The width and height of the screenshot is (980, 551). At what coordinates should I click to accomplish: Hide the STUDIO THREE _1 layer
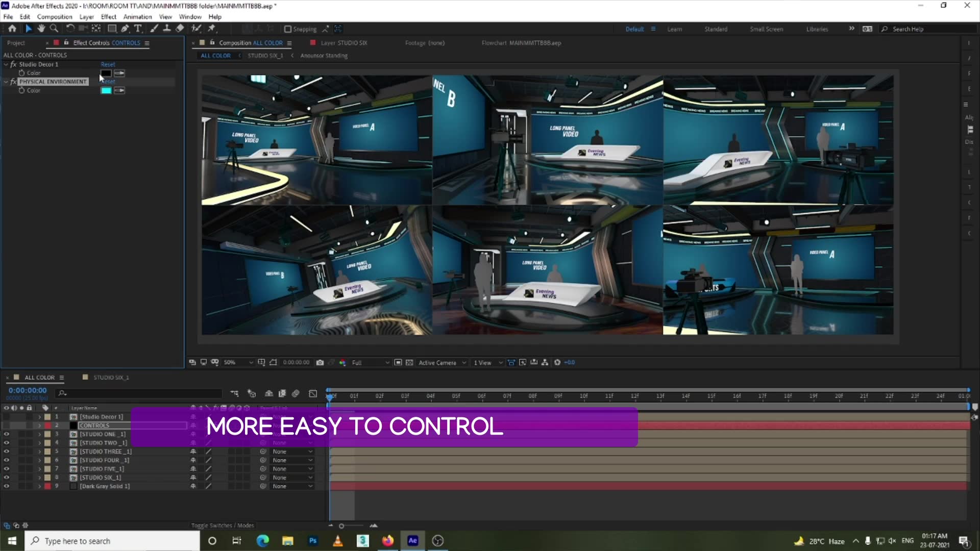click(x=6, y=452)
